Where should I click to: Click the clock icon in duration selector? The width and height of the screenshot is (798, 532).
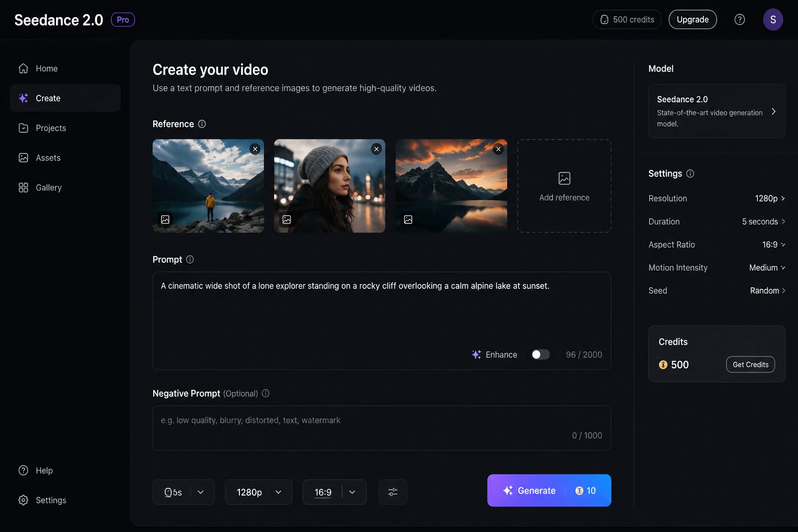(x=168, y=493)
